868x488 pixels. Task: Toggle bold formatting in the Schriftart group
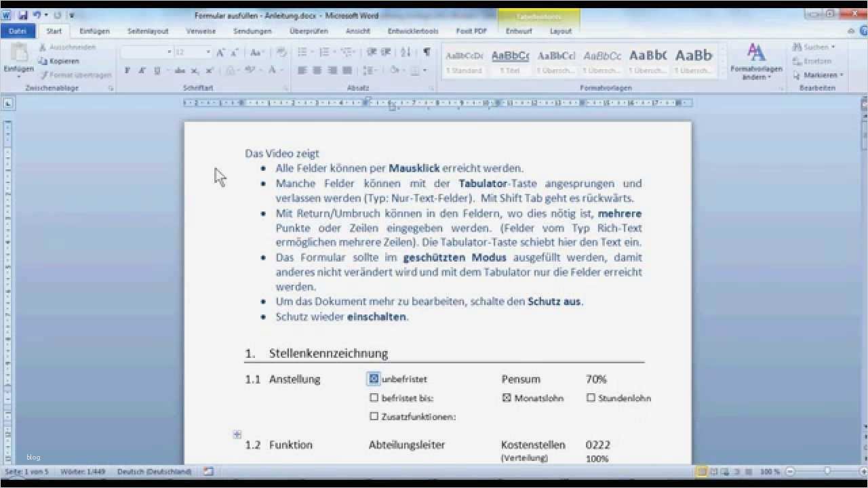(x=127, y=70)
